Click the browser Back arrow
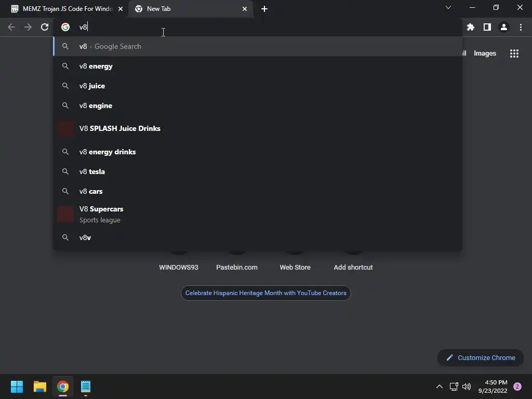The image size is (532, 399). point(11,27)
